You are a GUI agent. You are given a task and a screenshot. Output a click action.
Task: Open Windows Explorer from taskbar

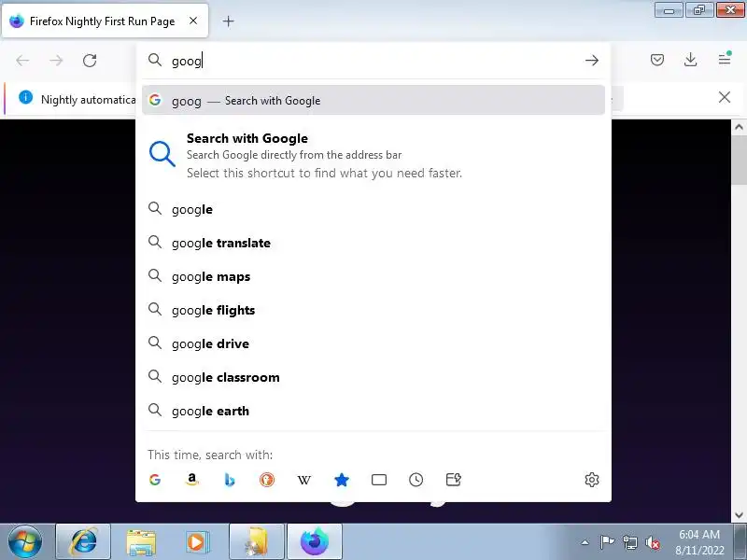tap(141, 542)
